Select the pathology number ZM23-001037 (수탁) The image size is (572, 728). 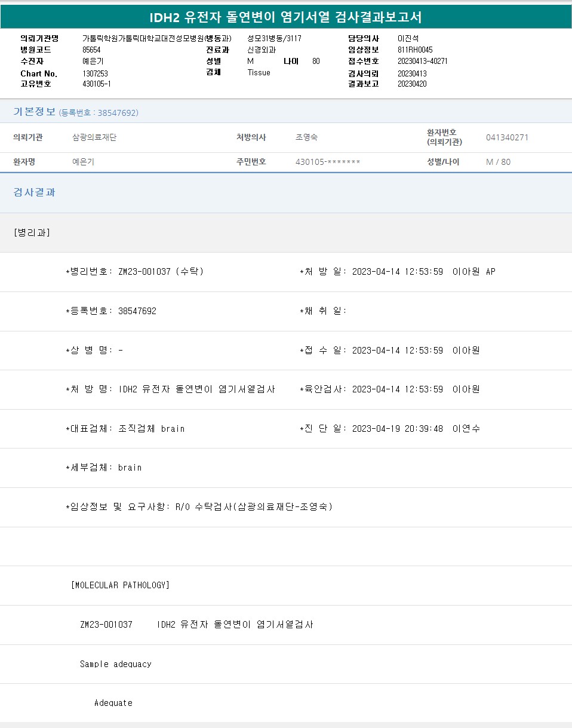pyautogui.click(x=161, y=272)
